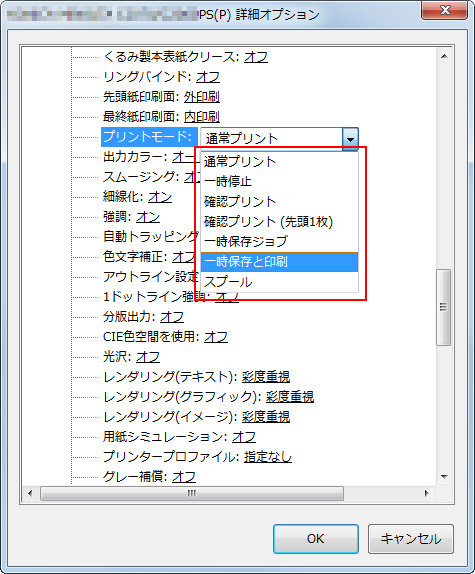The image size is (475, 574).
Task: Click レンダリング(テキスト) 彩度重視 value
Action: coord(266,377)
